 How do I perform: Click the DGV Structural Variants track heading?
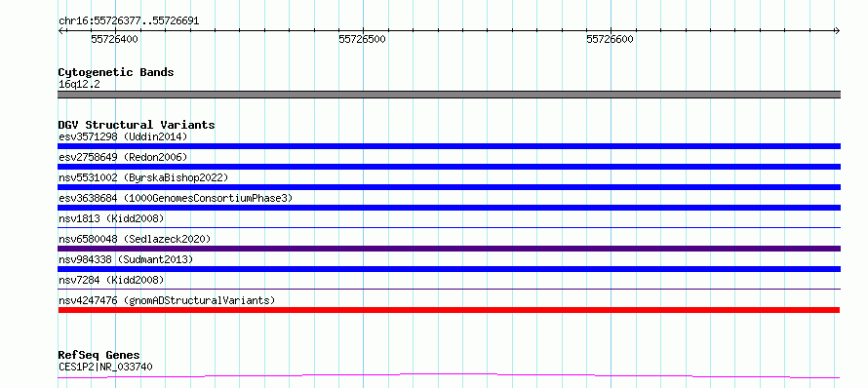[137, 125]
